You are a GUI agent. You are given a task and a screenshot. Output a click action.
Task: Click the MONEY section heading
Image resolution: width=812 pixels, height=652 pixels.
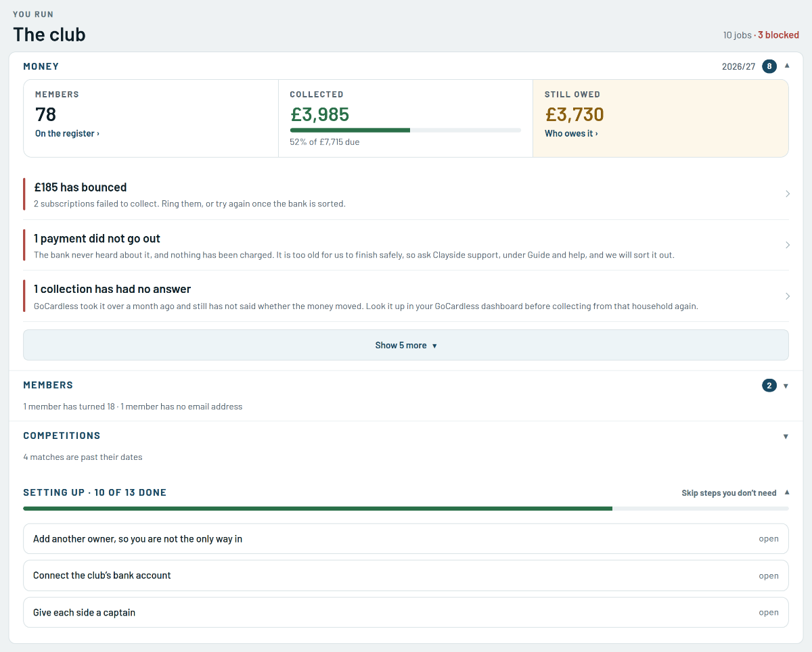[x=41, y=66]
